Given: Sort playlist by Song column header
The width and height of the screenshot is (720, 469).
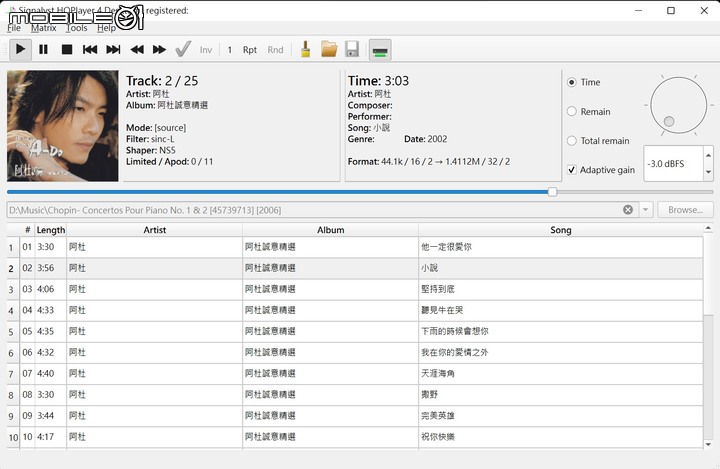Looking at the screenshot, I should tap(561, 230).
